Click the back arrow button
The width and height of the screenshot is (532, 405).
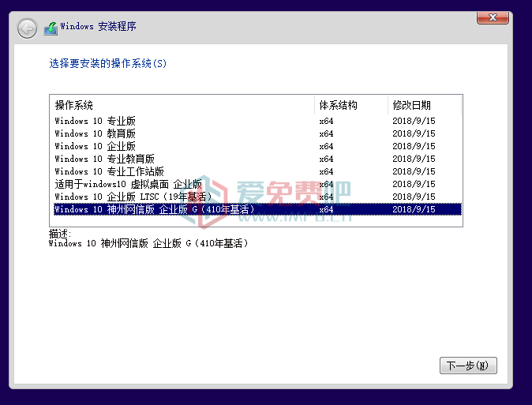tap(27, 28)
